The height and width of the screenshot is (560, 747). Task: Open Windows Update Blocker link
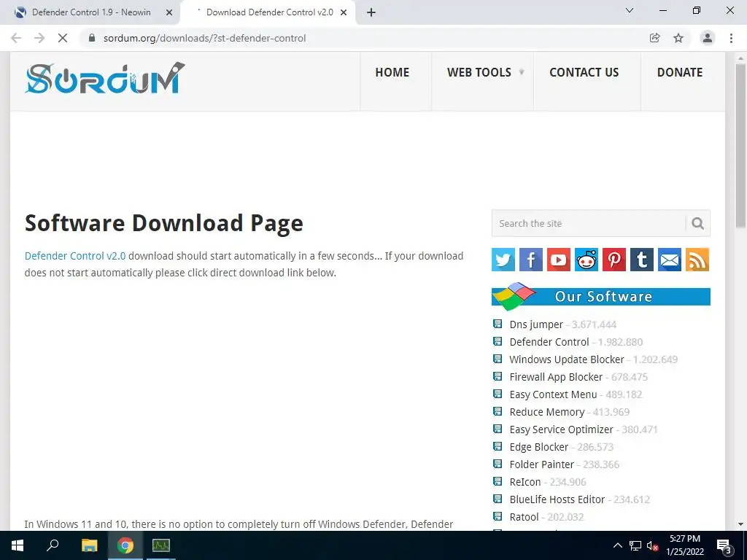(566, 359)
